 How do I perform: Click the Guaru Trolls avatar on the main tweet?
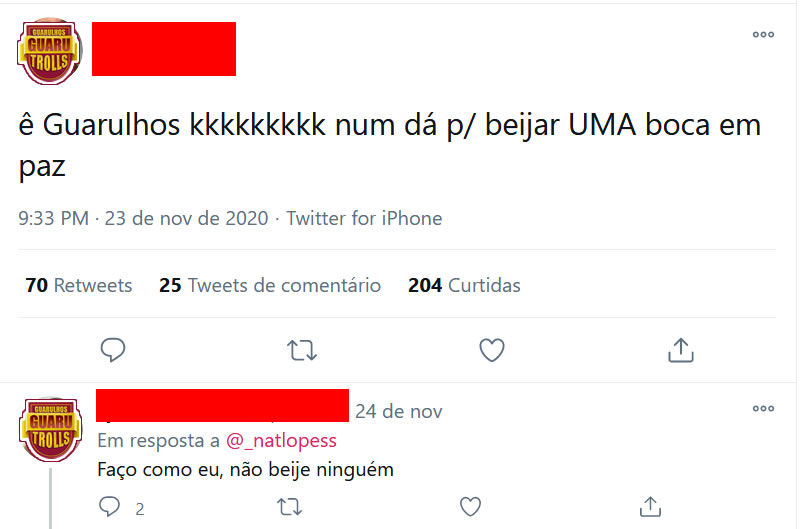tap(50, 51)
